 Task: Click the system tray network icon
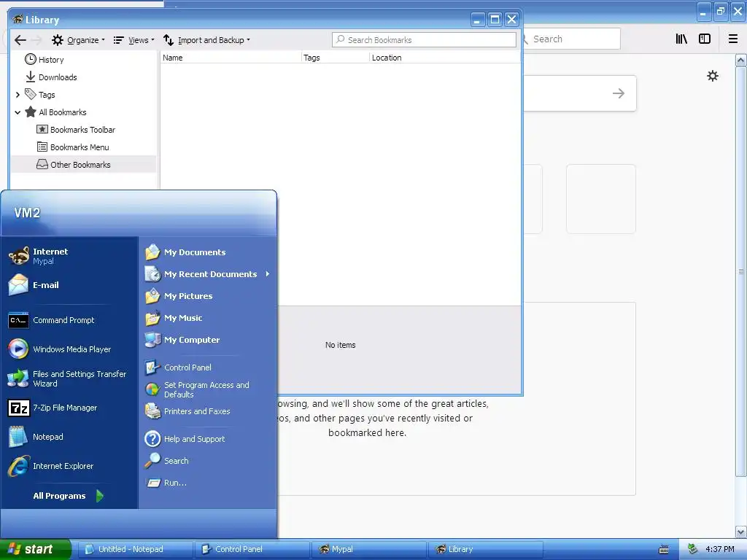pos(692,549)
